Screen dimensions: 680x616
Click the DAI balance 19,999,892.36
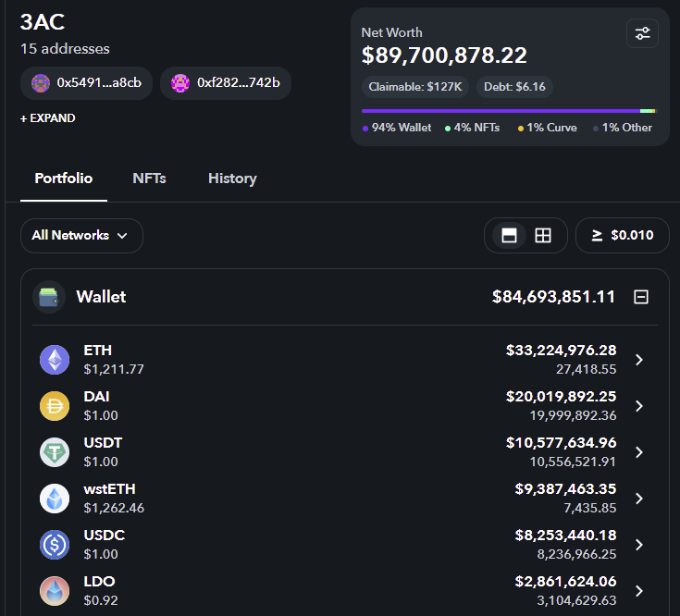click(x=573, y=415)
